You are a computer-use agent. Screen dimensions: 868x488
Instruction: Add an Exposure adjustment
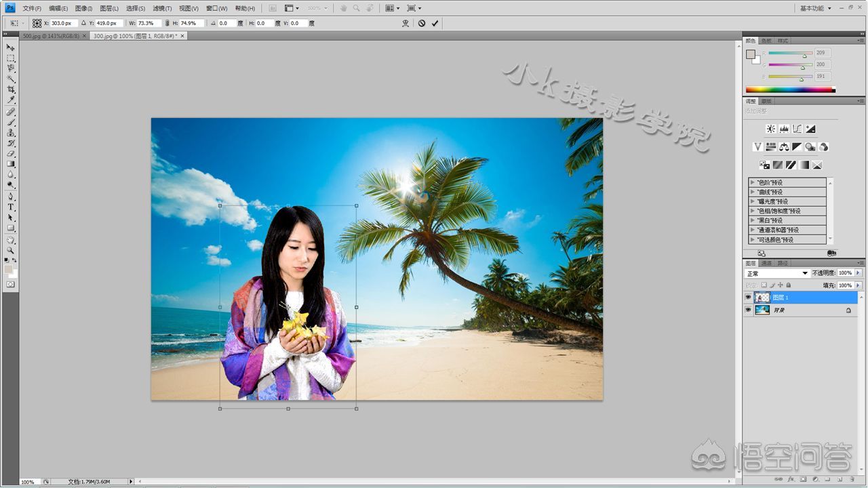tap(810, 129)
